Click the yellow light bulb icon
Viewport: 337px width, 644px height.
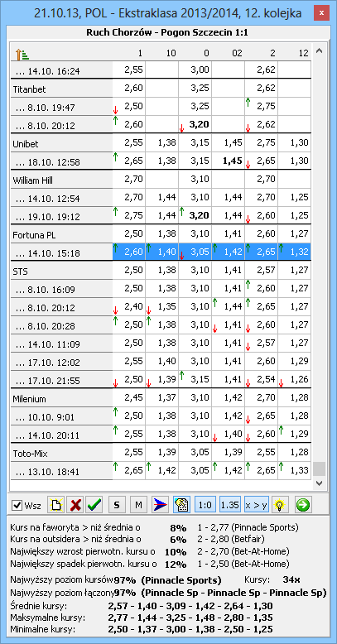click(280, 504)
